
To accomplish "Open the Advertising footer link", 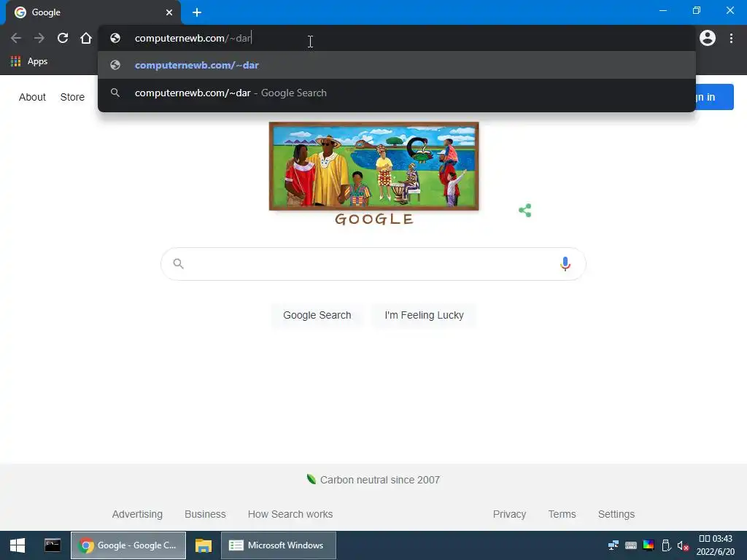I will pyautogui.click(x=137, y=514).
